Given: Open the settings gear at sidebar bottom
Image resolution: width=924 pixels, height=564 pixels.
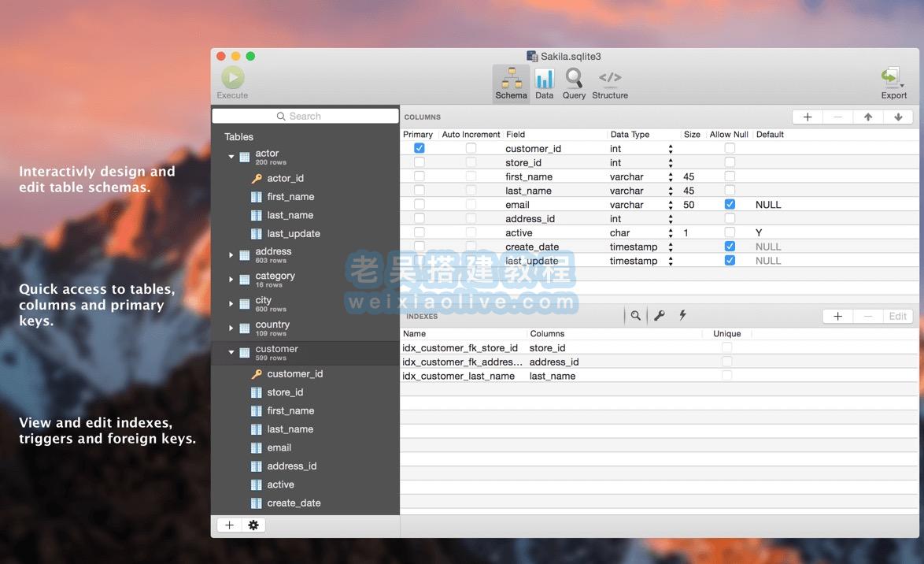Looking at the screenshot, I should click(x=253, y=524).
